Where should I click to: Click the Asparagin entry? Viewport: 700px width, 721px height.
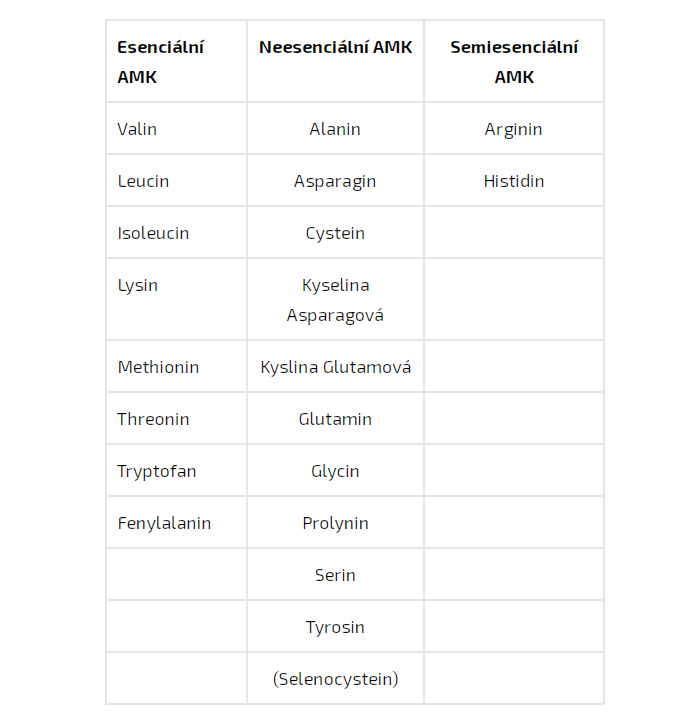pos(335,182)
